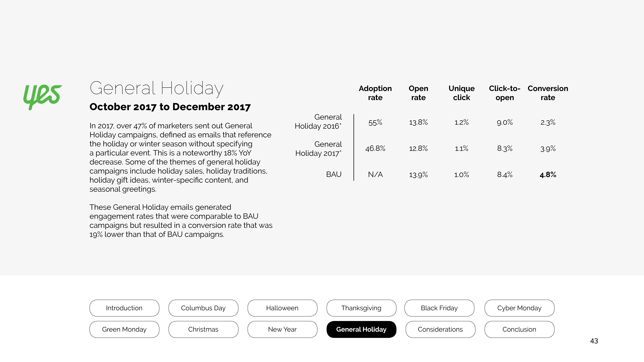Open the Considerations section

point(440,329)
